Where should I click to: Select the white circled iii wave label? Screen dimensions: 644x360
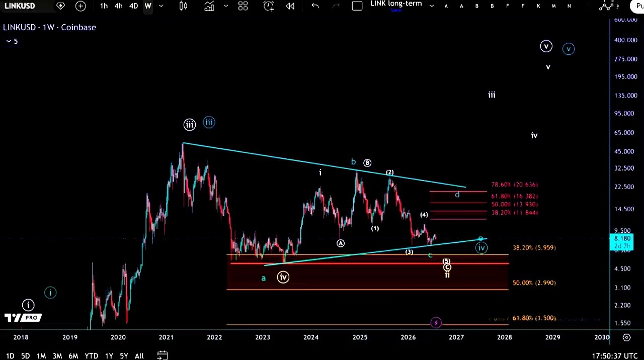pyautogui.click(x=189, y=125)
